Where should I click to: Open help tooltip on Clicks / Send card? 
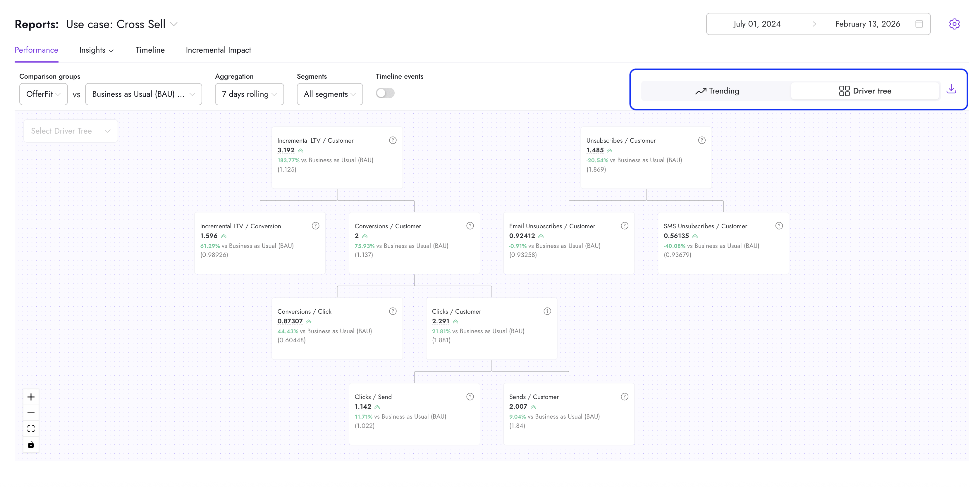click(x=470, y=396)
